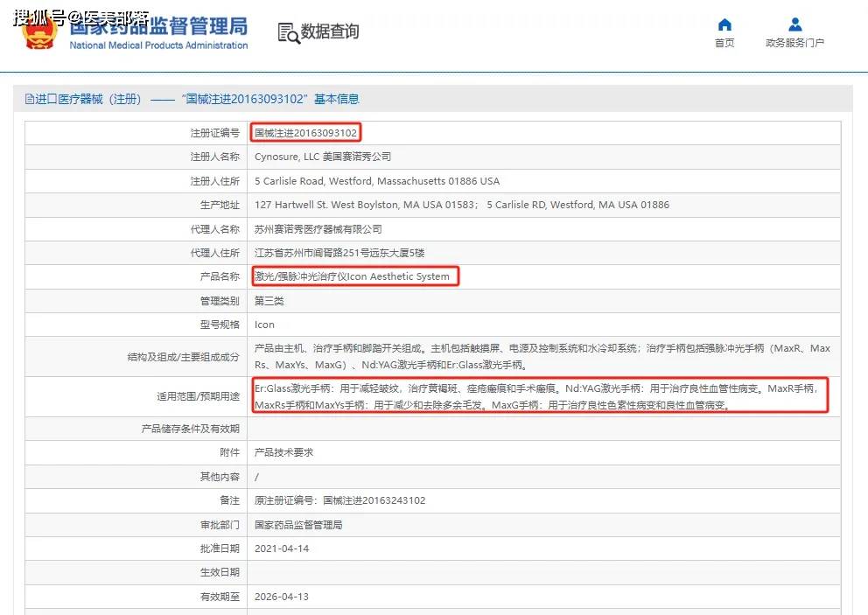
Task: Click the 产品由主机 structure description text
Action: 542,356
